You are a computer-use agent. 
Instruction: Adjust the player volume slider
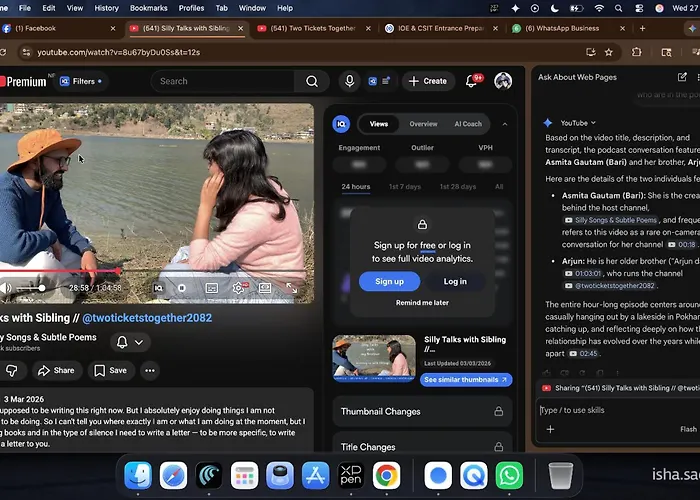coord(30,288)
